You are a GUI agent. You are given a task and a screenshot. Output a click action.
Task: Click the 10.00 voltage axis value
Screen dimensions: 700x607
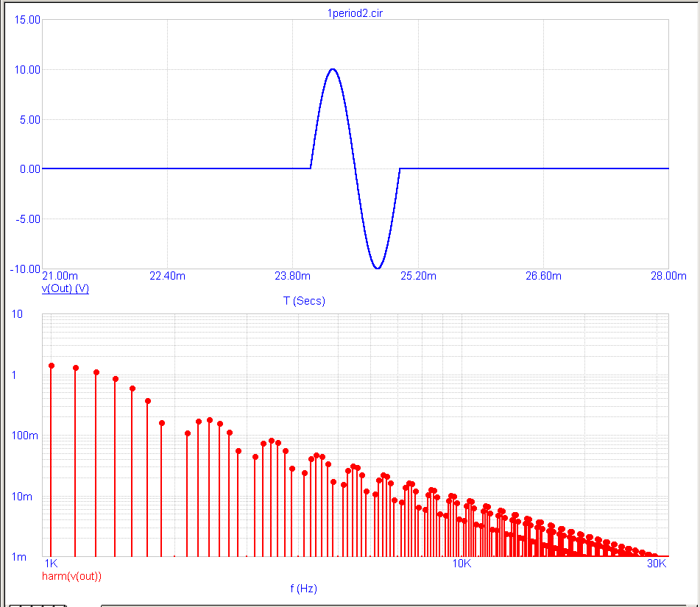(x=27, y=70)
